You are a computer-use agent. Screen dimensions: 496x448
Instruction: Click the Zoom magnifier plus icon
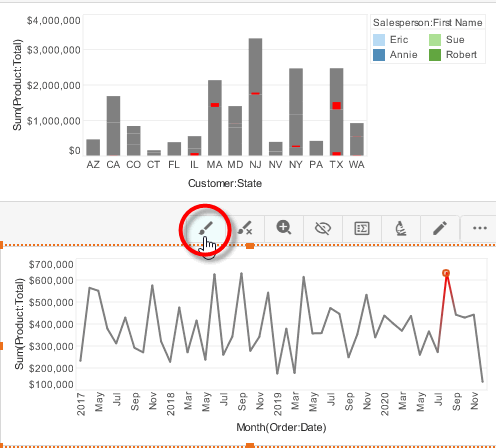point(284,228)
